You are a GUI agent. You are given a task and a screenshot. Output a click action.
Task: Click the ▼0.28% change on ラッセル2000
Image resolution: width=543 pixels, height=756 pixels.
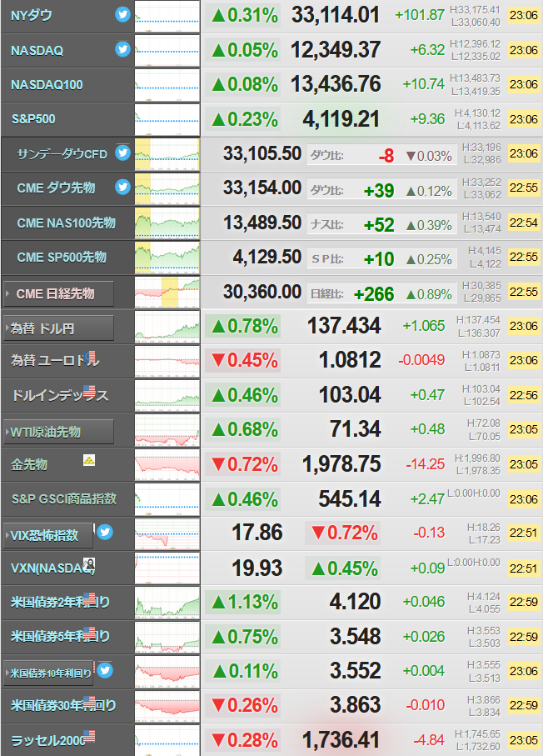tap(245, 740)
